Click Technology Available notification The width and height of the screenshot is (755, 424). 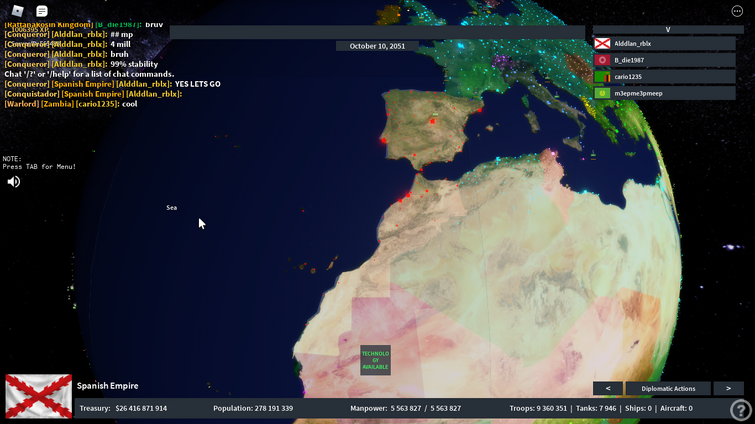375,360
